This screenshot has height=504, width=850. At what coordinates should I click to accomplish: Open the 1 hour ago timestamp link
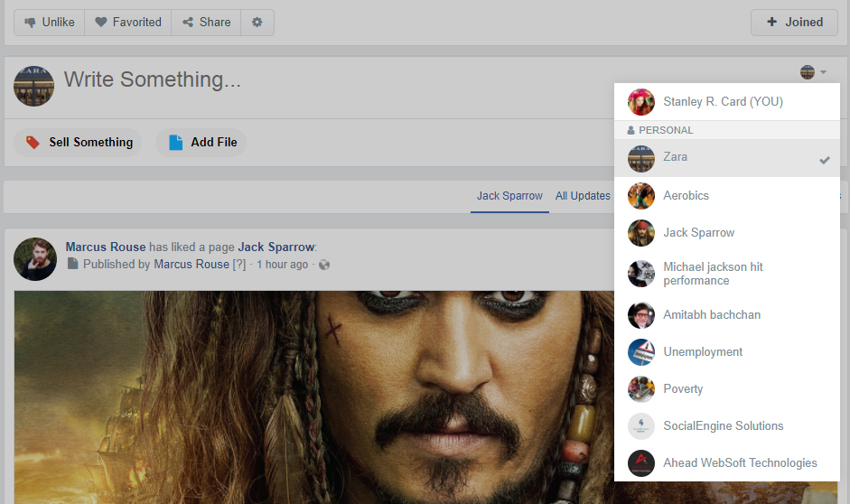click(x=282, y=265)
